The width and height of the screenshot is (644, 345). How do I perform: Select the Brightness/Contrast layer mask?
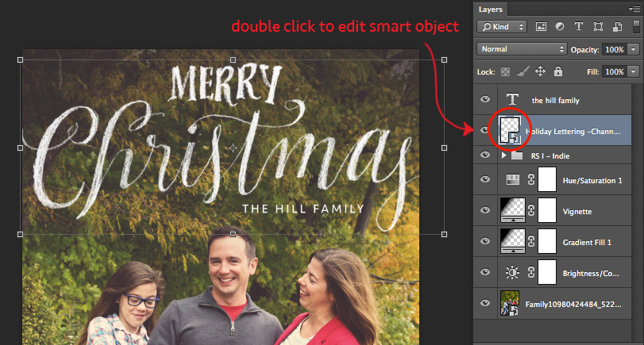[x=547, y=272]
